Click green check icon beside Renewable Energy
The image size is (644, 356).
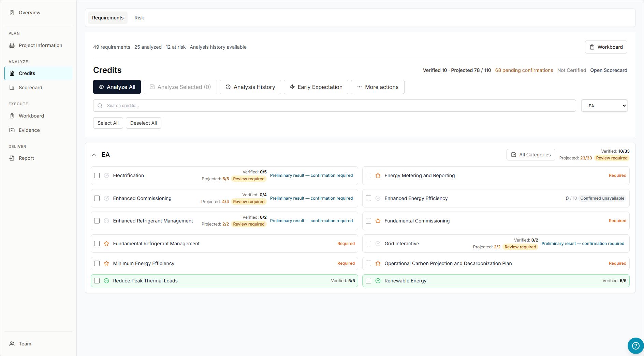378,281
